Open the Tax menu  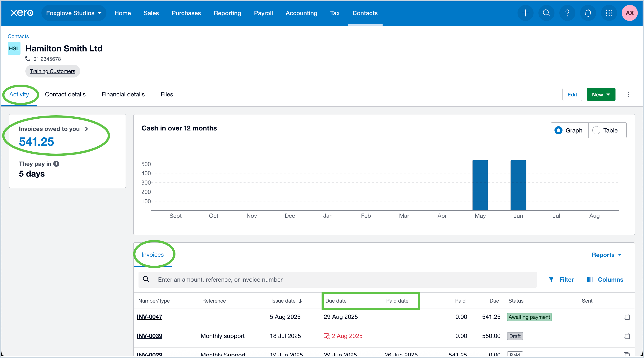coord(335,13)
